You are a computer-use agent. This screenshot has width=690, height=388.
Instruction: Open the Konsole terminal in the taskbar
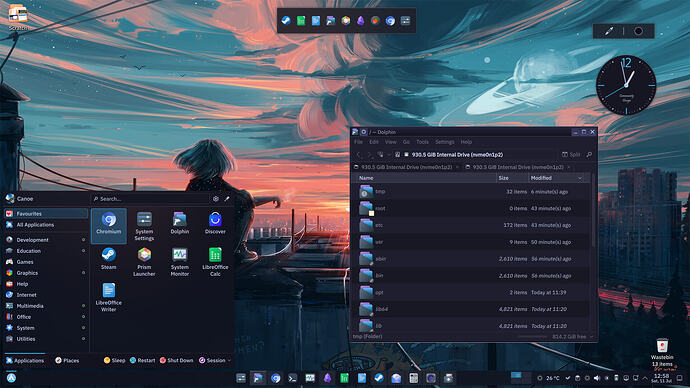[x=293, y=378]
